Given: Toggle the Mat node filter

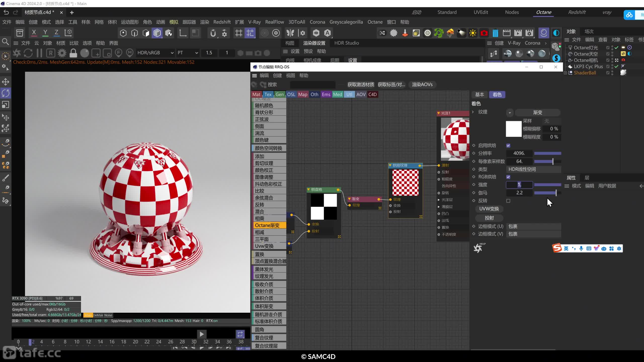Looking at the screenshot, I should click(256, 95).
